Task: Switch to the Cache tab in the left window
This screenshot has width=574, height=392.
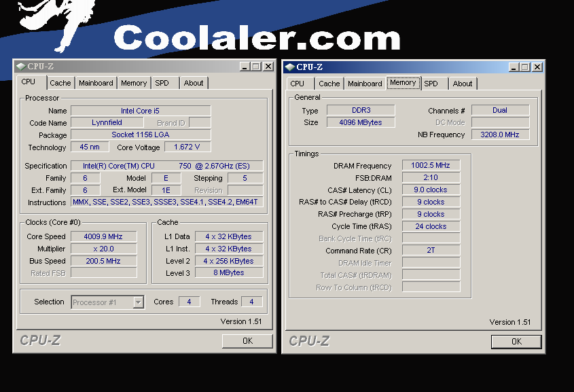Action: (x=60, y=83)
